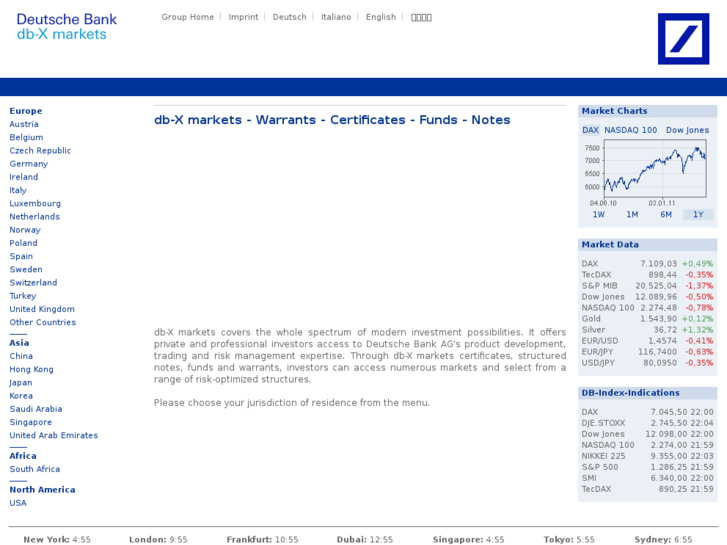Image resolution: width=727 pixels, height=545 pixels.
Task: Click the page heading db-X markets - Warrants
Action: pyautogui.click(x=332, y=120)
